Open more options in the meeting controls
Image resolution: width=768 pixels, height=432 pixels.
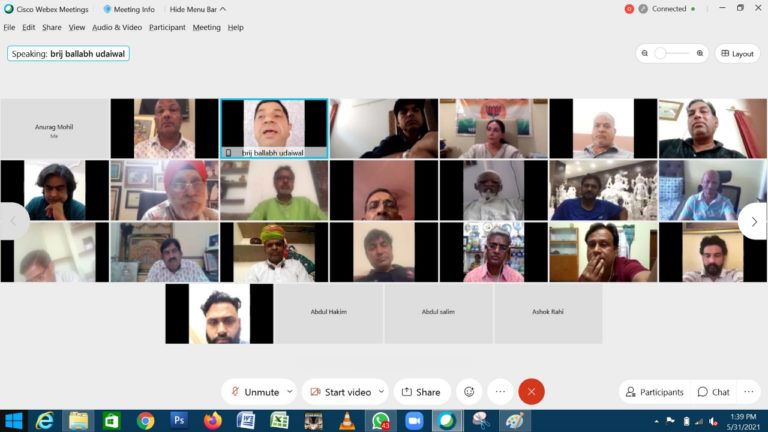501,392
